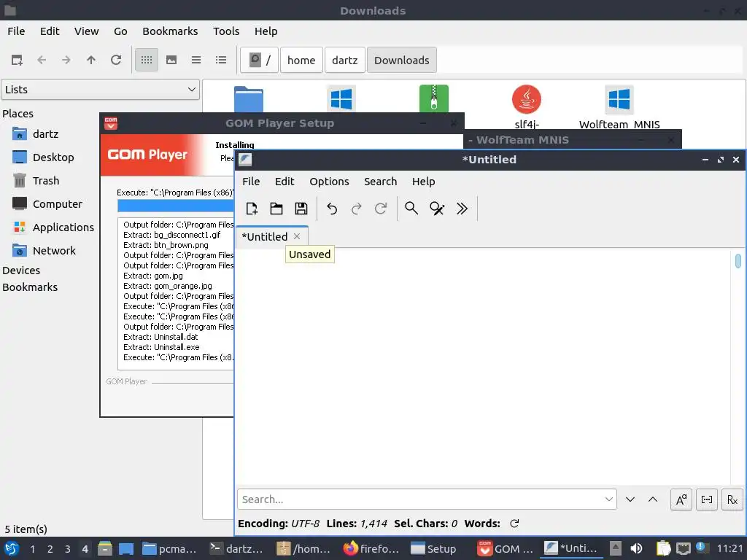Go forward in the file manager

click(x=66, y=60)
